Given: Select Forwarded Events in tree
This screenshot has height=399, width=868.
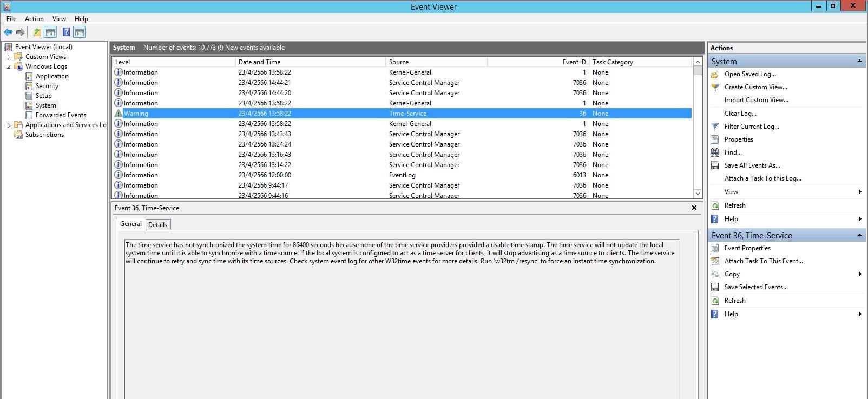Looking at the screenshot, I should tap(61, 115).
